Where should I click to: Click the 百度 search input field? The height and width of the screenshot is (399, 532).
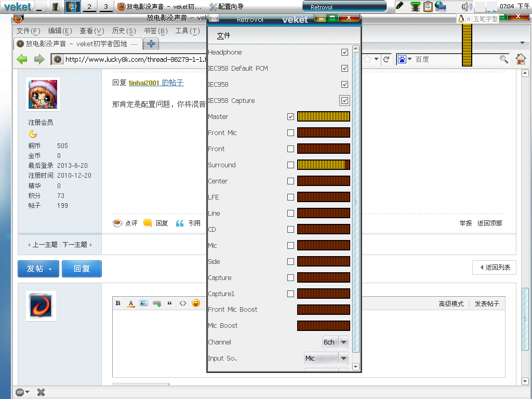[455, 59]
